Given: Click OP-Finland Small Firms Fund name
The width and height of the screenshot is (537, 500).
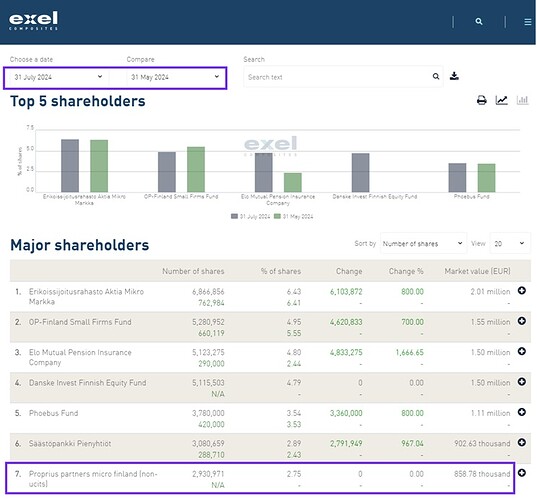Looking at the screenshot, I should point(80,322).
